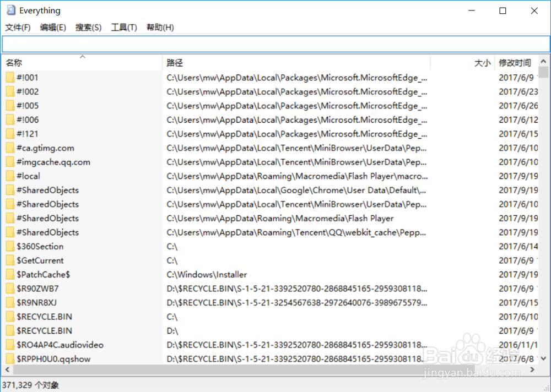Select the #imgcache.qq.com entry

coord(53,162)
